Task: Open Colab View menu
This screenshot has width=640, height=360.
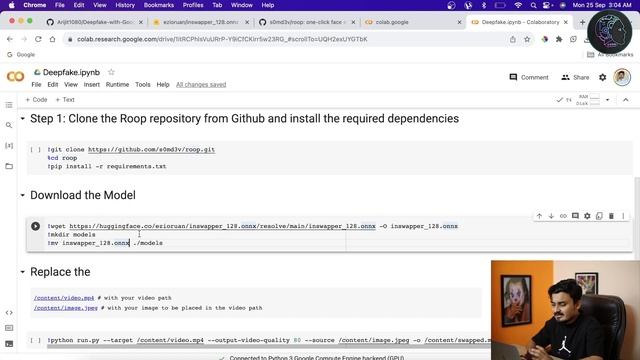Action: pos(71,84)
